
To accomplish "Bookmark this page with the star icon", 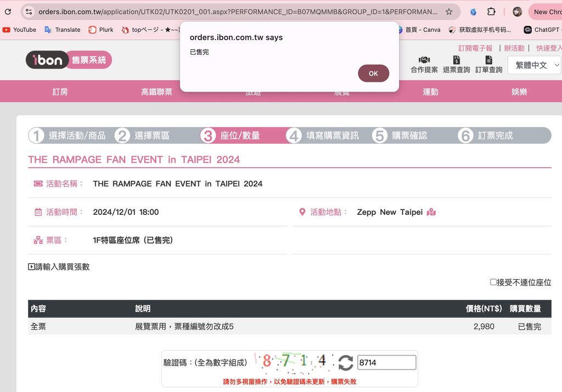I will [449, 12].
